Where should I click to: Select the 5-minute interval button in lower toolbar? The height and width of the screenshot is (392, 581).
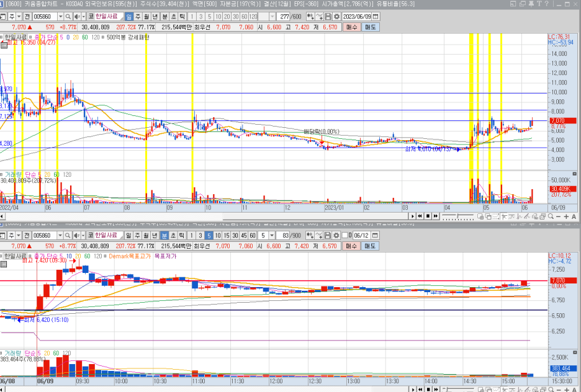point(209,236)
